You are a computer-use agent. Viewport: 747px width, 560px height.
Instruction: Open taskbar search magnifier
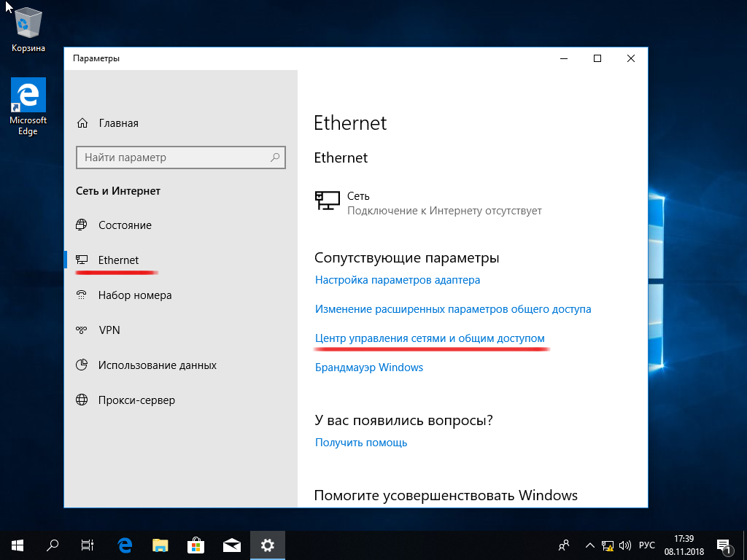pyautogui.click(x=53, y=545)
